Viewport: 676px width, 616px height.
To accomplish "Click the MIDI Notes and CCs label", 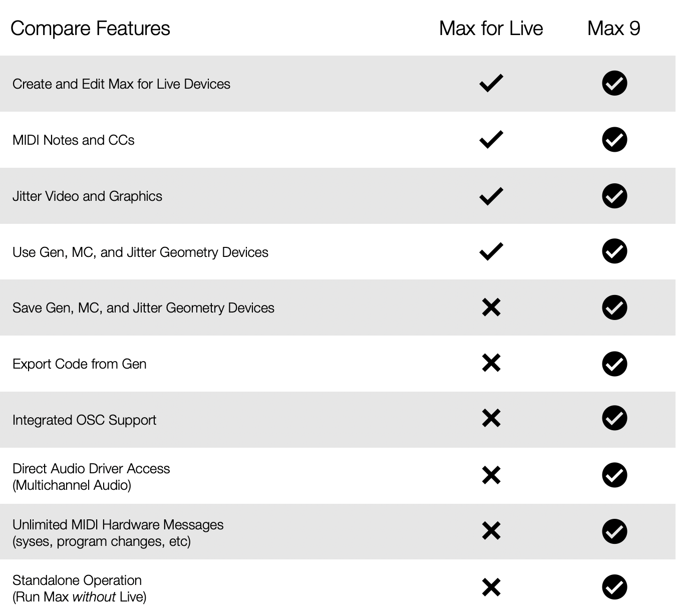I will [73, 140].
